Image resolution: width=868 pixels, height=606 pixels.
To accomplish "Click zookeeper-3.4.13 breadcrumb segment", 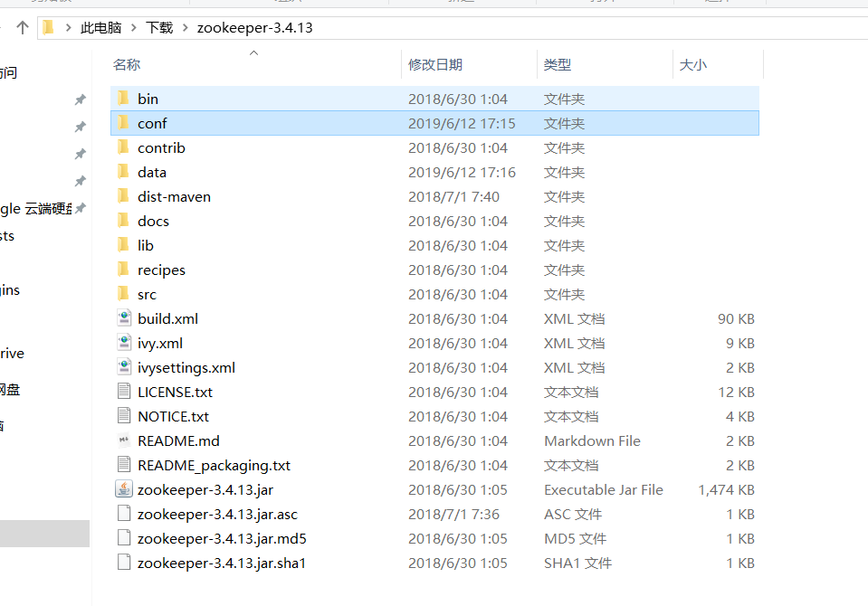I will (x=254, y=28).
